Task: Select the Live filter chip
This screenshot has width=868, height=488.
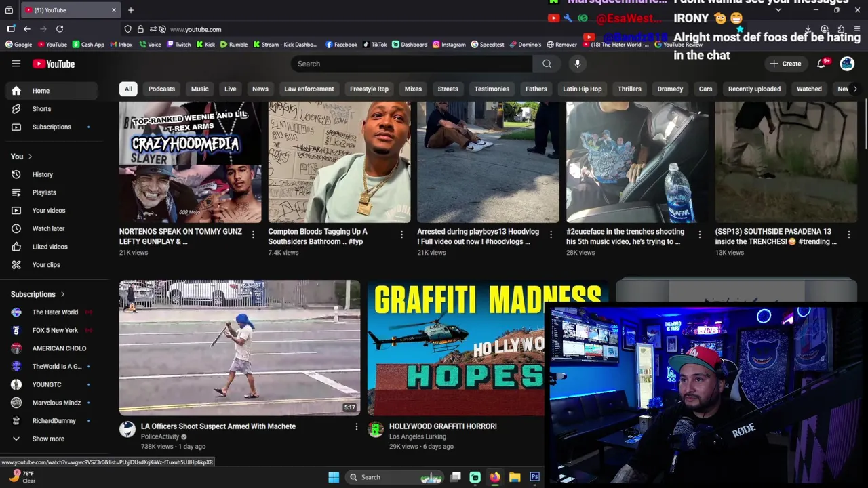Action: point(231,89)
